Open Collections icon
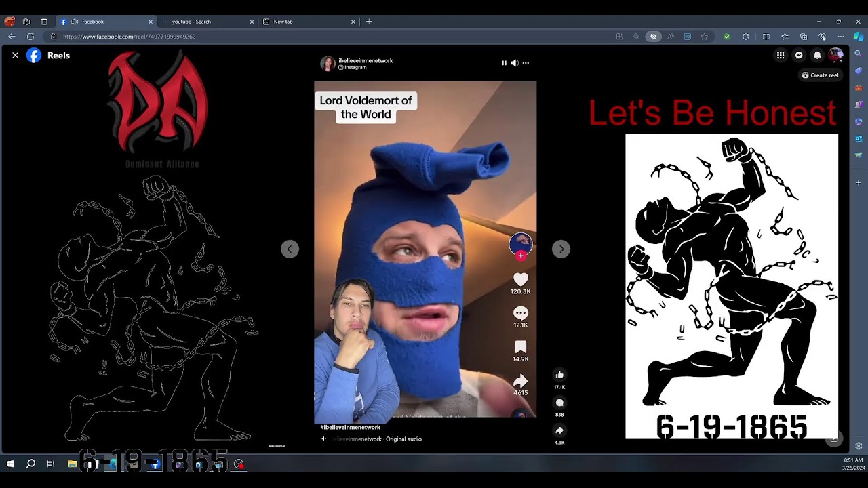Viewport: 868px width, 488px height. 804,37
